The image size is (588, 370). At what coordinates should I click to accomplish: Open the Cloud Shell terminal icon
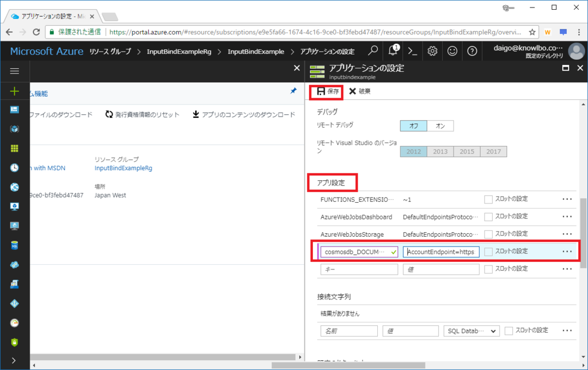(x=412, y=51)
